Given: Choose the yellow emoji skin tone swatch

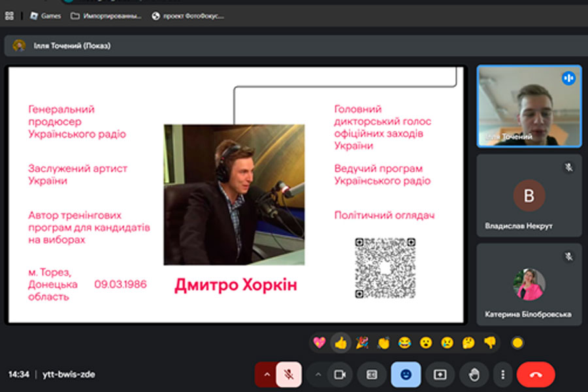Looking at the screenshot, I should coord(517,342).
